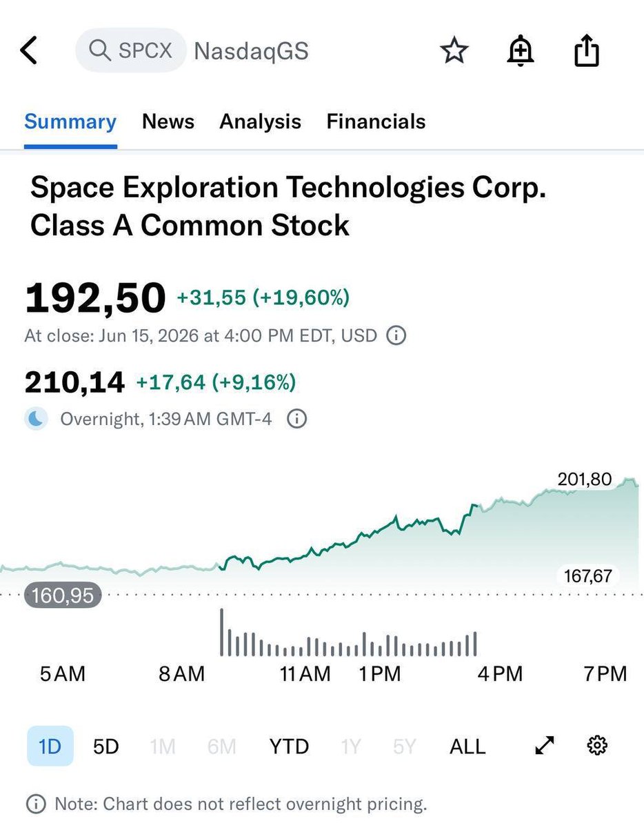Open the share icon

tap(587, 51)
